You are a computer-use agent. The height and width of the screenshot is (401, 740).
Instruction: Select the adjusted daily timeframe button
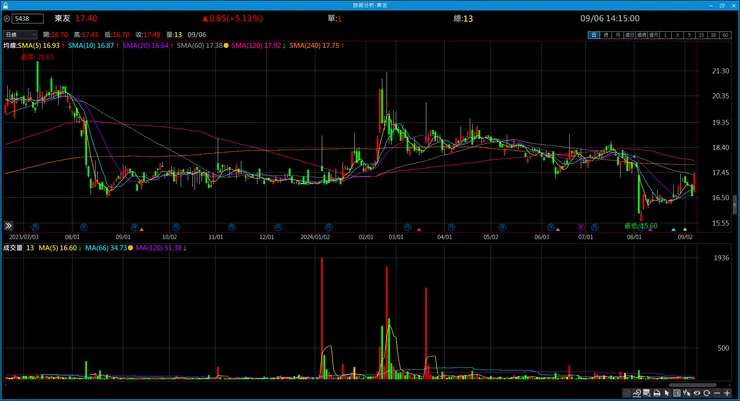(x=630, y=35)
